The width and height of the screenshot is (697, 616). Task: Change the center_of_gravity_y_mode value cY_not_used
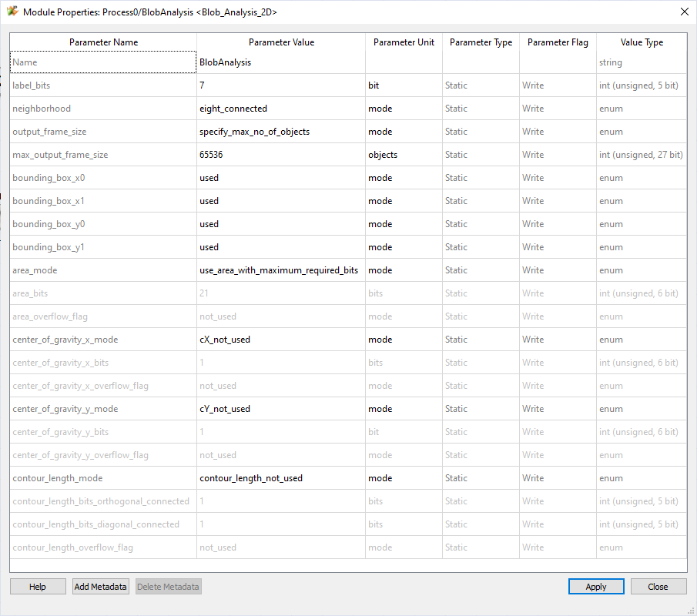[x=280, y=409]
